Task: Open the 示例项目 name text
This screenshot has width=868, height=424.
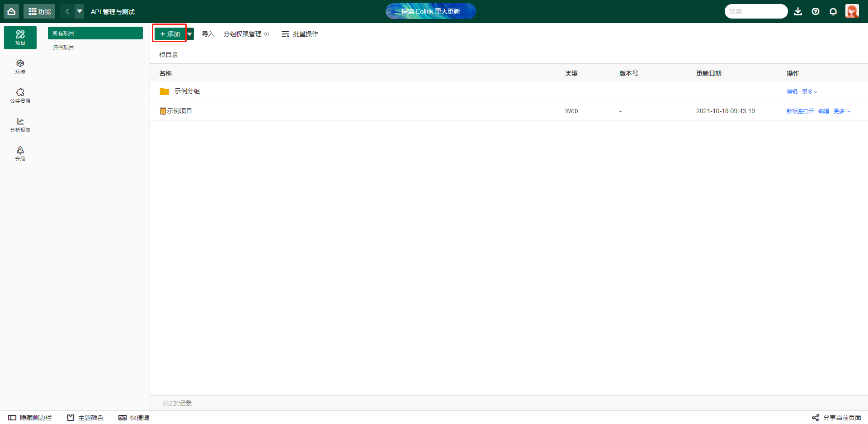Action: (x=179, y=111)
